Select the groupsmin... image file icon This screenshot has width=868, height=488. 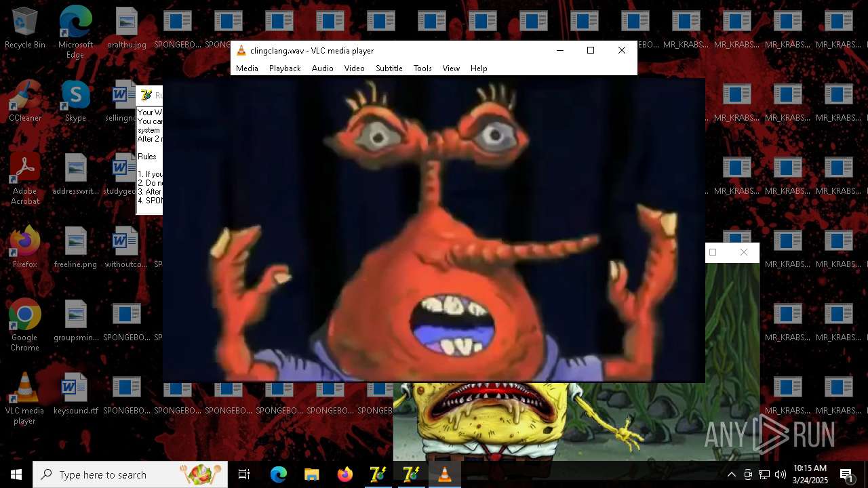tap(75, 321)
